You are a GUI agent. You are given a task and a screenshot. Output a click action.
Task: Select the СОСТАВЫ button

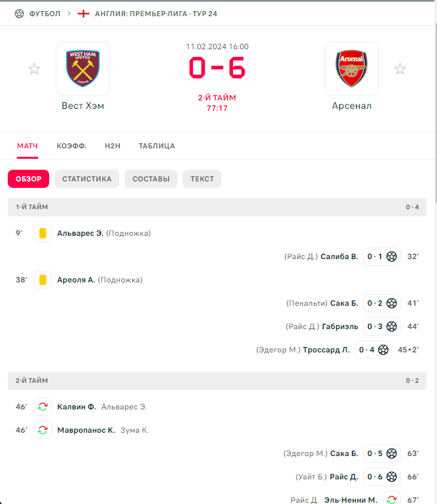click(x=151, y=179)
